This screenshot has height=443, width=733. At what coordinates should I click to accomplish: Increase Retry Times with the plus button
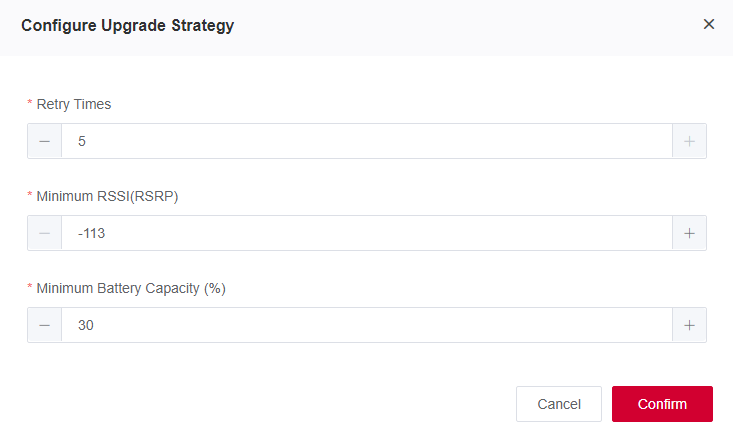pyautogui.click(x=689, y=141)
